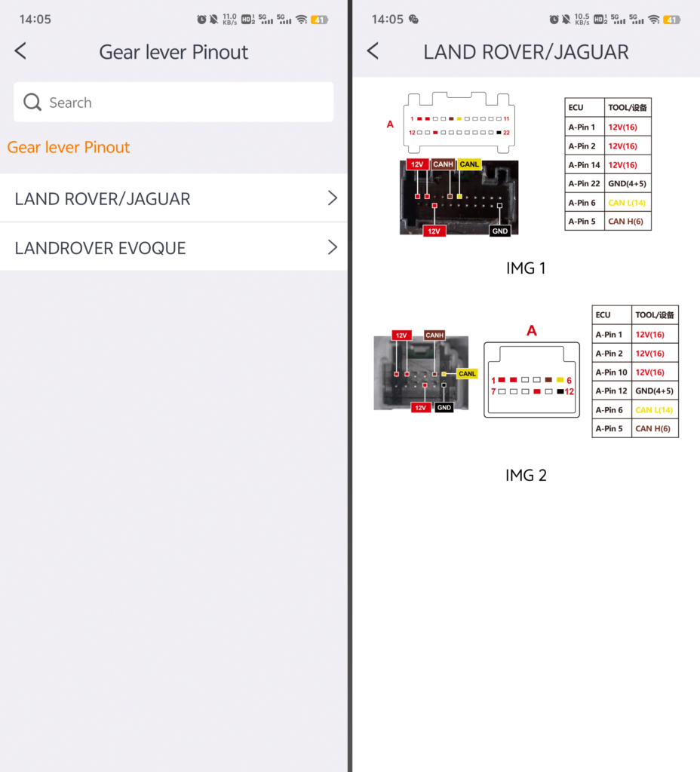Tap the IMG 2 connector A outline drawing

[x=532, y=380]
